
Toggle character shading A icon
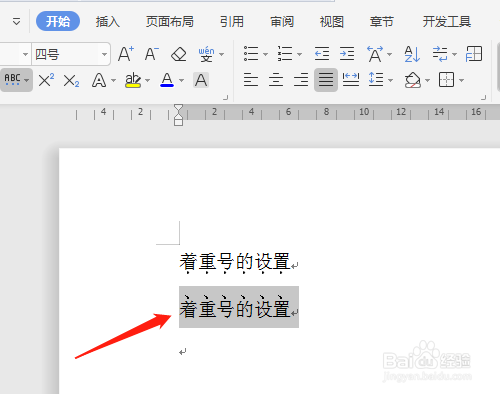tap(201, 80)
